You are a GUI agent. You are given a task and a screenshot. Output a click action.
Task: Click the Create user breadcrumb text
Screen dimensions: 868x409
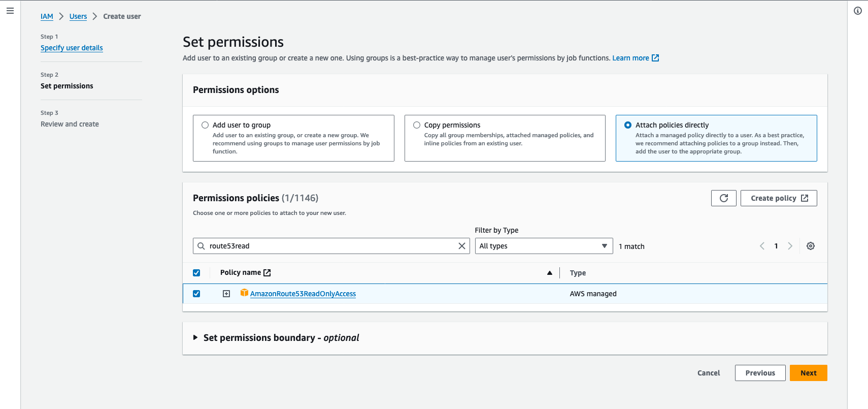122,16
